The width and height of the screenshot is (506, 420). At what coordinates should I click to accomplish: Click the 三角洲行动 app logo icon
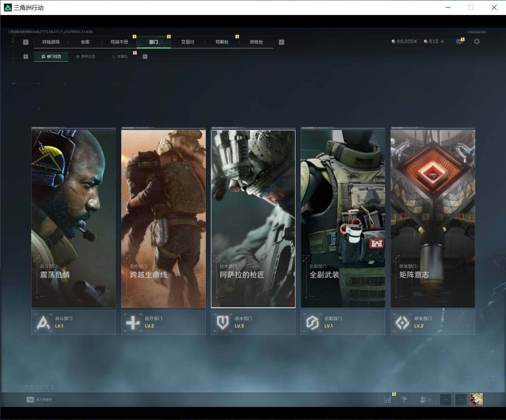pyautogui.click(x=8, y=8)
